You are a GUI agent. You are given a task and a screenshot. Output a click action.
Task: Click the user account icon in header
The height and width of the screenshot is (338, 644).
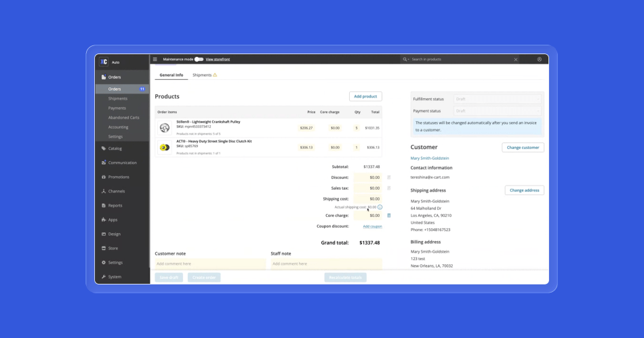[x=540, y=60]
